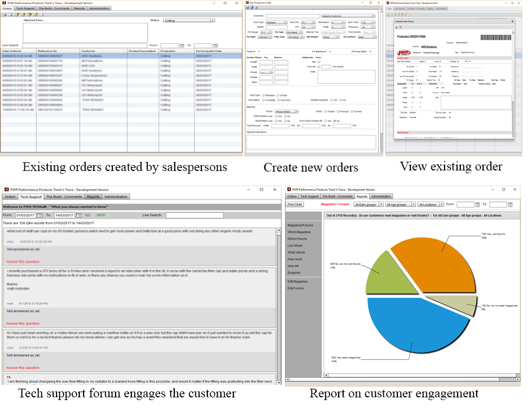
Task: Choose Core Only description radio button
Action: tap(278, 100)
